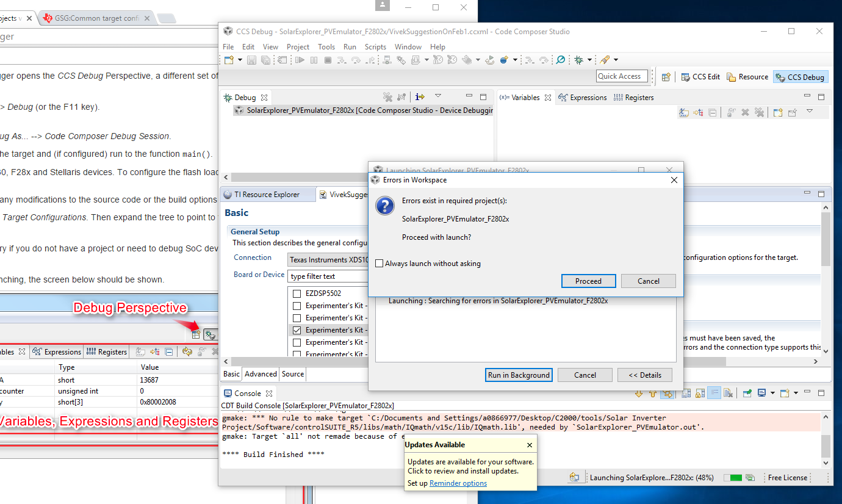The image size is (842, 504).
Task: Check the EZDSP5502 board option
Action: click(x=297, y=293)
